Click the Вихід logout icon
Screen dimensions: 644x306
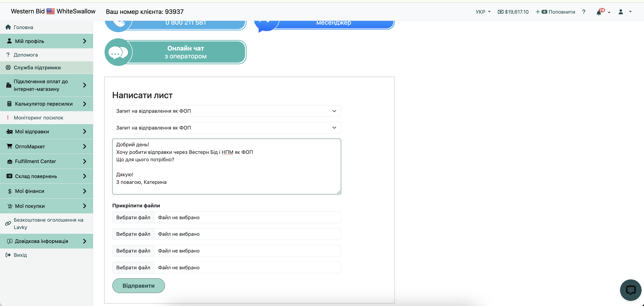[x=8, y=255]
